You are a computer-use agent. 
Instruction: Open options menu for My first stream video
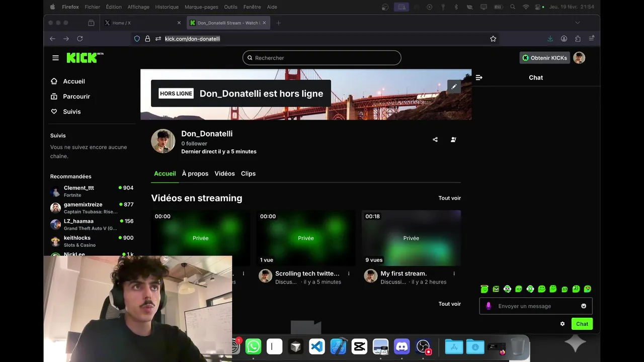pyautogui.click(x=454, y=274)
